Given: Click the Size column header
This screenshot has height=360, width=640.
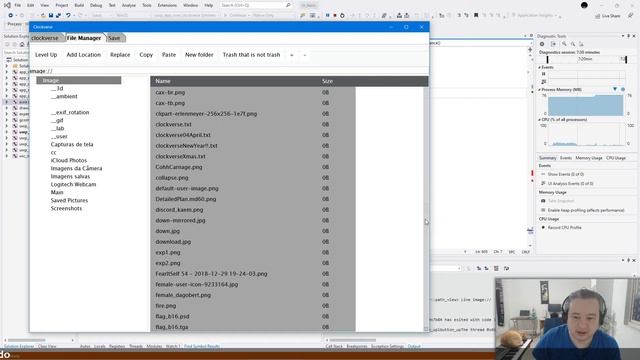Looking at the screenshot, I should [x=327, y=81].
